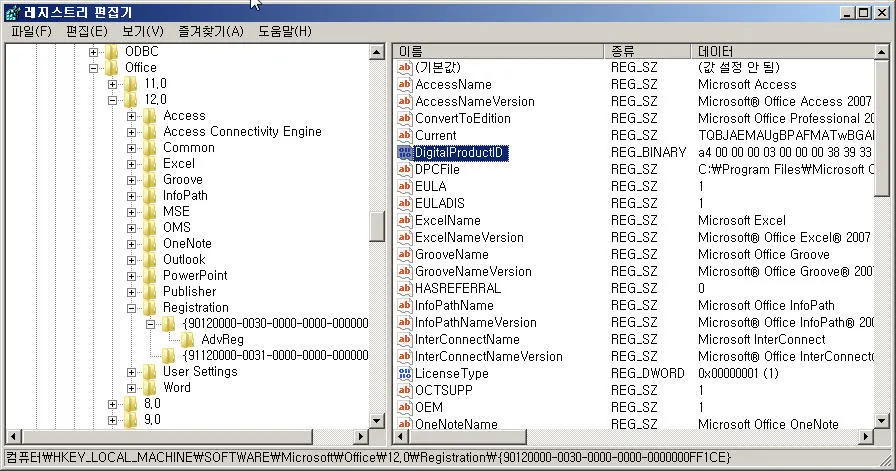Click the DWORD icon beside LicenseType
Screen dimensions: 896x471
click(x=404, y=373)
